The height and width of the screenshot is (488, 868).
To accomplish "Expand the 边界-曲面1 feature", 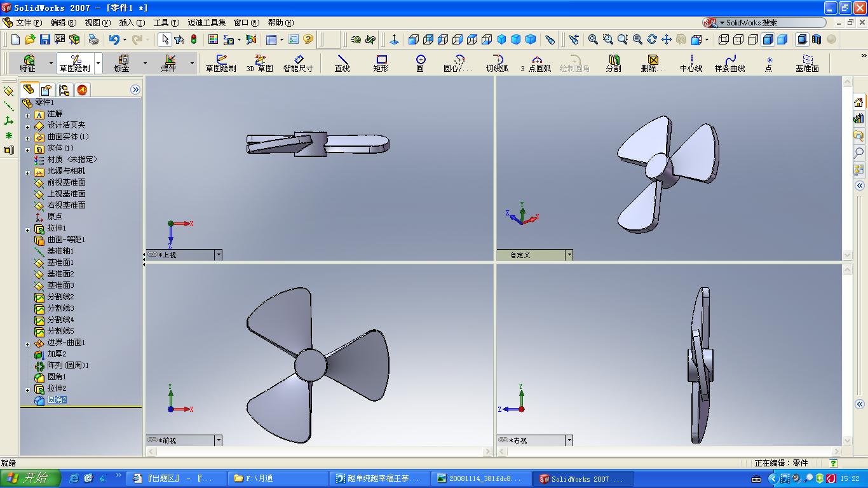I will pyautogui.click(x=27, y=344).
